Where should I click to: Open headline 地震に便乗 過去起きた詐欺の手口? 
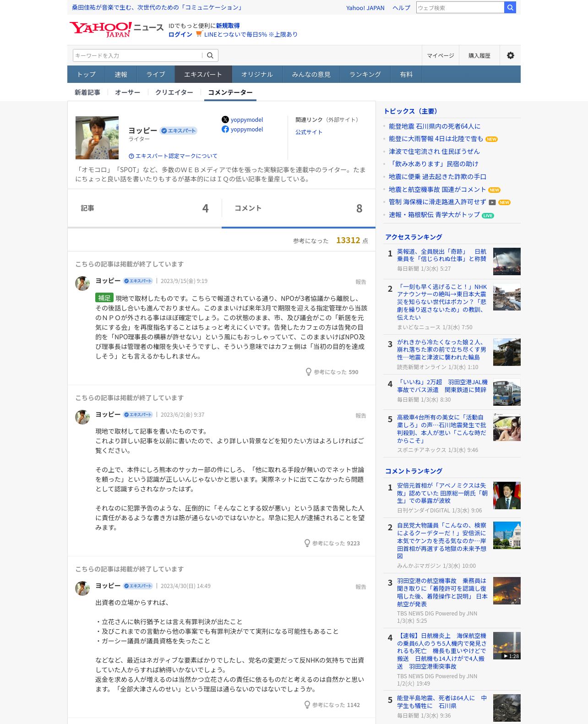[437, 177]
